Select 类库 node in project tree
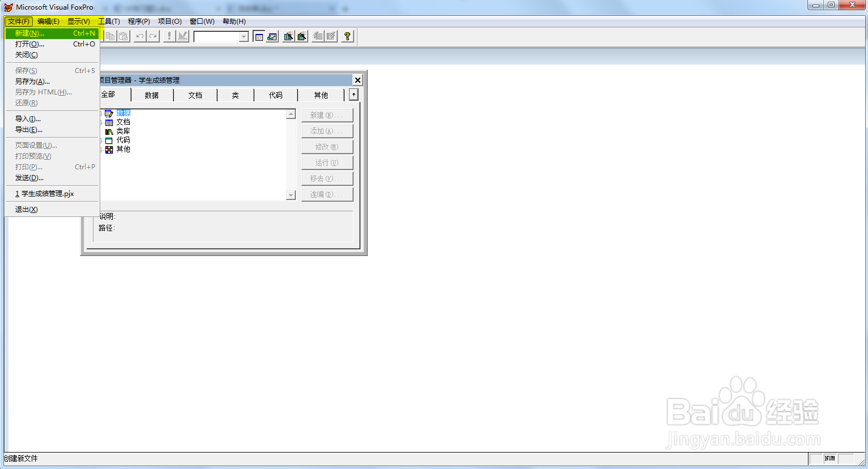This screenshot has height=469, width=868. (x=123, y=131)
